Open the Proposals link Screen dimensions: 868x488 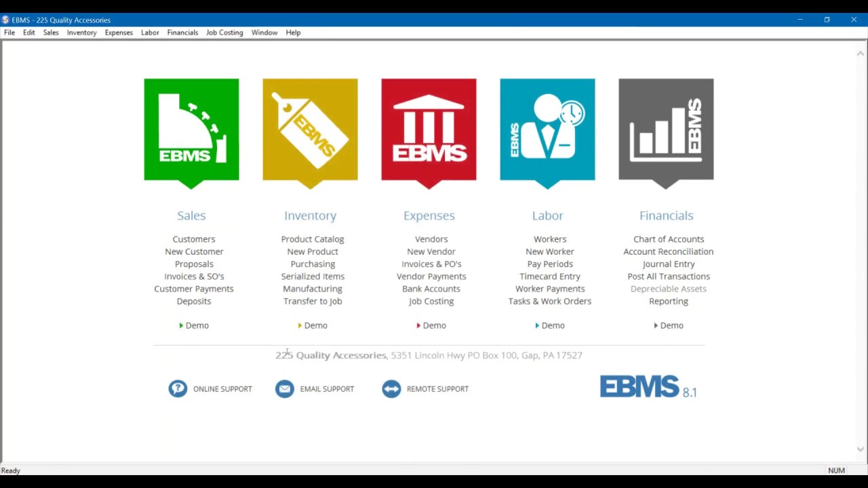point(194,264)
